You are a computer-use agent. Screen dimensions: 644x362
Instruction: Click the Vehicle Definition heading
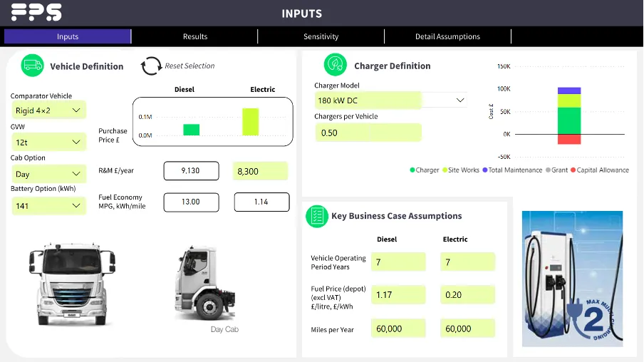(87, 66)
